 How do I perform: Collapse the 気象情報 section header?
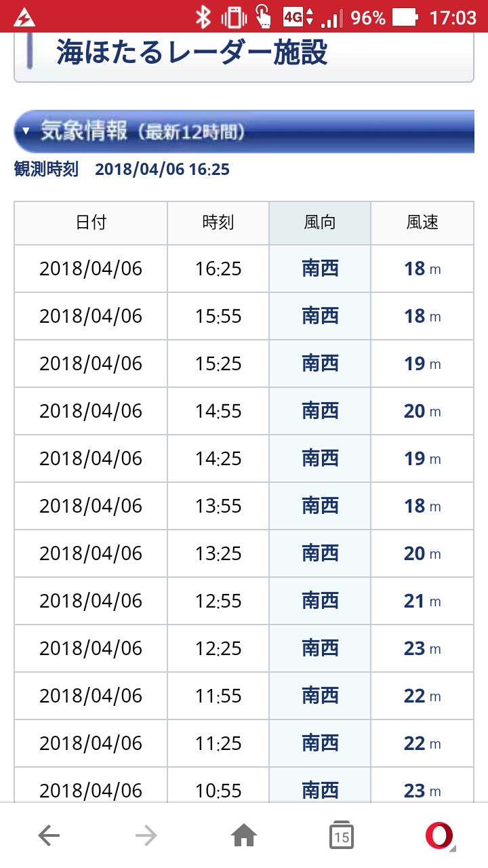point(244,131)
